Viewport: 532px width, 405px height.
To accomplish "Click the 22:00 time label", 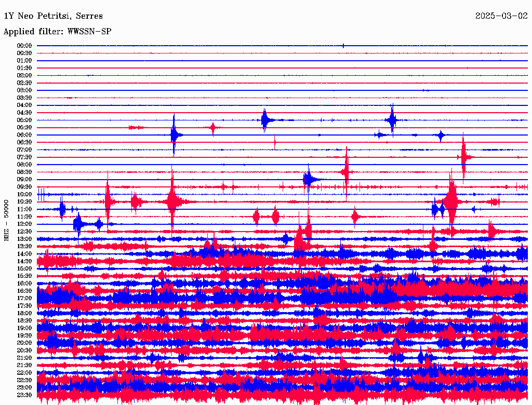I will pyautogui.click(x=24, y=372).
